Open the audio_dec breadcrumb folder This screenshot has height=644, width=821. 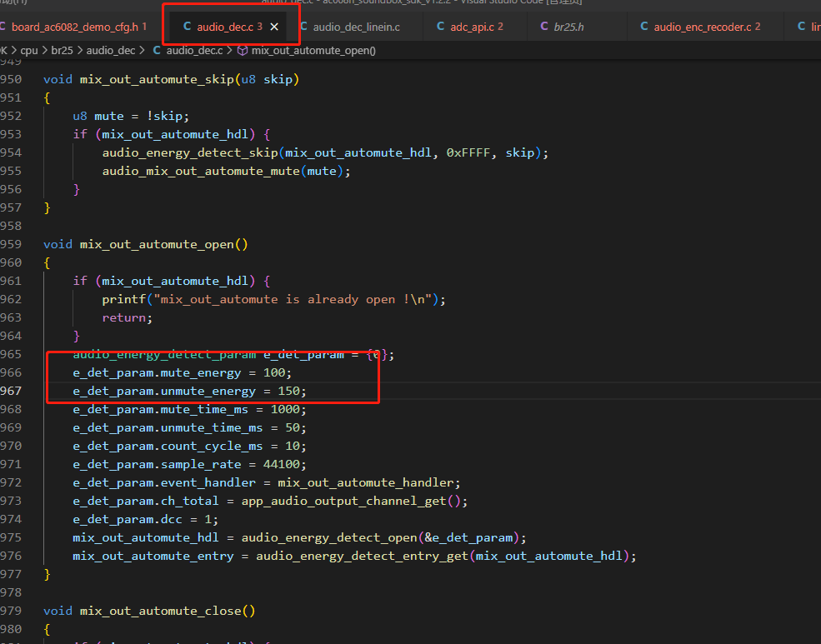(111, 51)
